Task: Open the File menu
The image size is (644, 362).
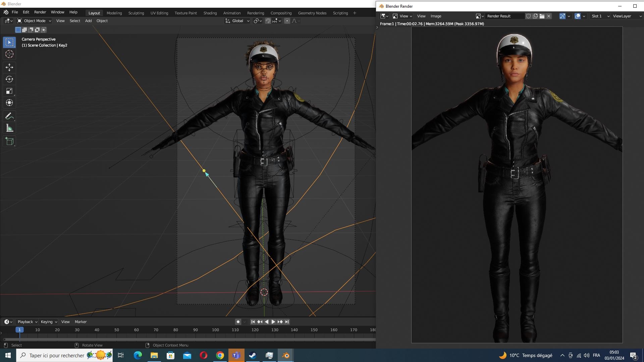Action: (x=15, y=12)
